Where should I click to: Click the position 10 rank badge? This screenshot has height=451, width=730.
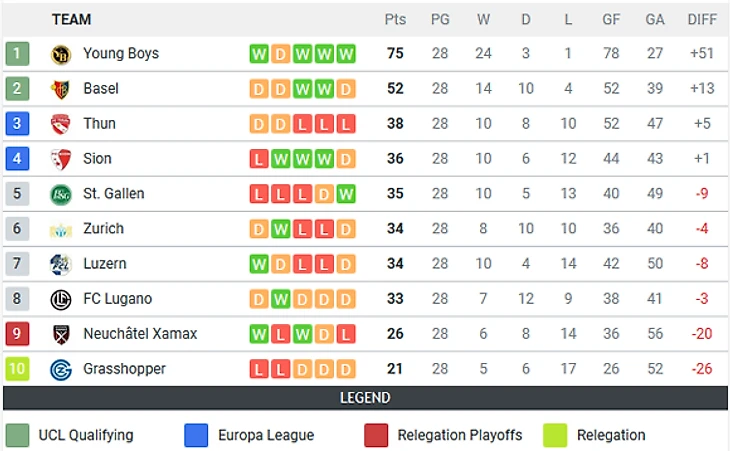tap(17, 369)
